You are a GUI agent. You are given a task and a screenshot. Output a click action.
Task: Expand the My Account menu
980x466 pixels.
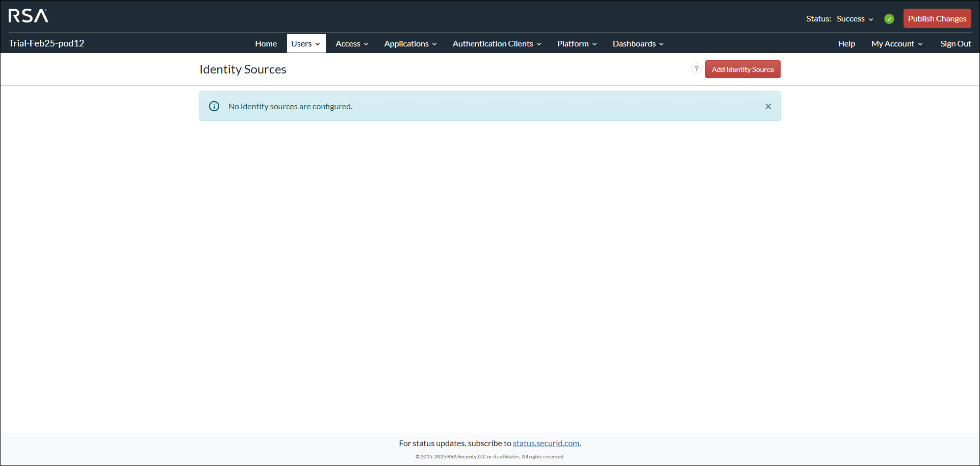click(897, 44)
